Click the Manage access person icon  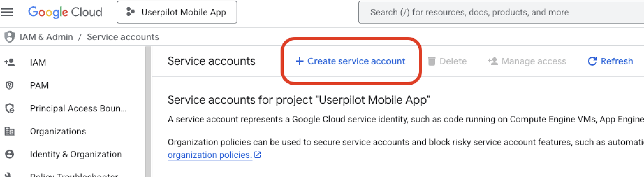click(x=493, y=61)
